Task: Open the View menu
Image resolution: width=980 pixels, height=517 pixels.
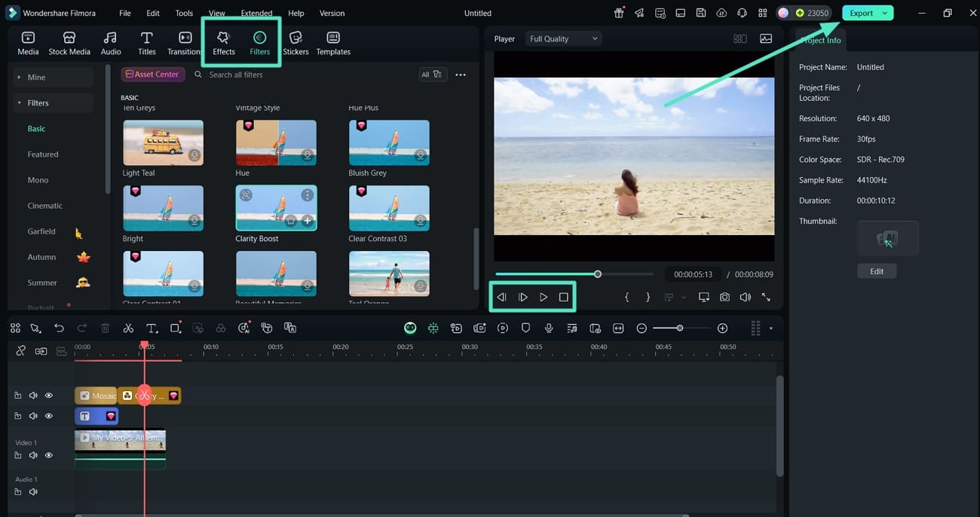Action: click(217, 13)
